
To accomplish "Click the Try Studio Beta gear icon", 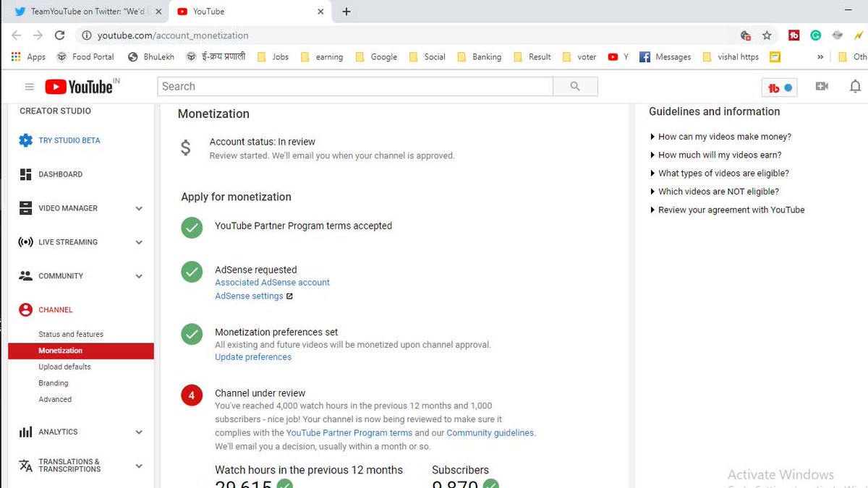I will coord(26,140).
